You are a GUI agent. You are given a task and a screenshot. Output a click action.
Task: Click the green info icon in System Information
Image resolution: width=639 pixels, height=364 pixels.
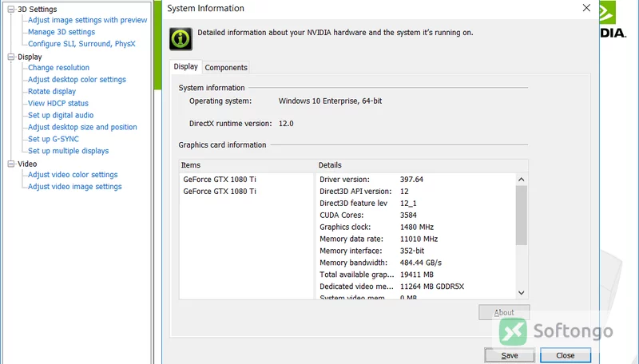click(181, 39)
